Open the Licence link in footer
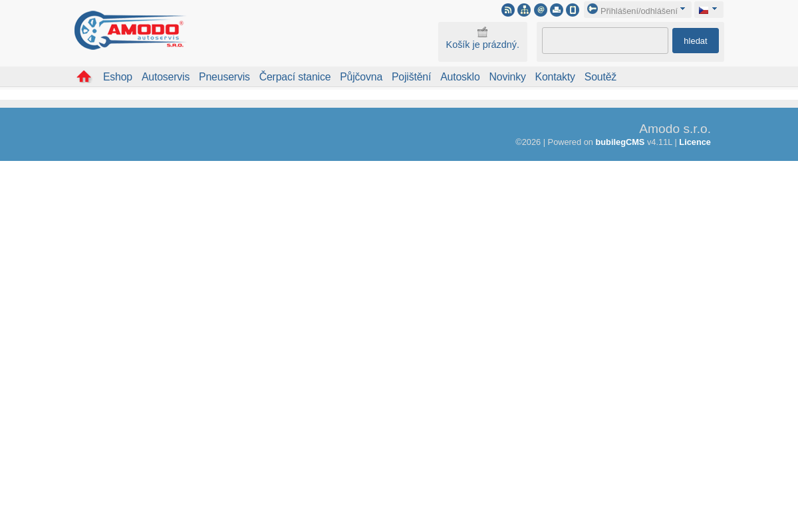The width and height of the screenshot is (798, 532). click(694, 142)
